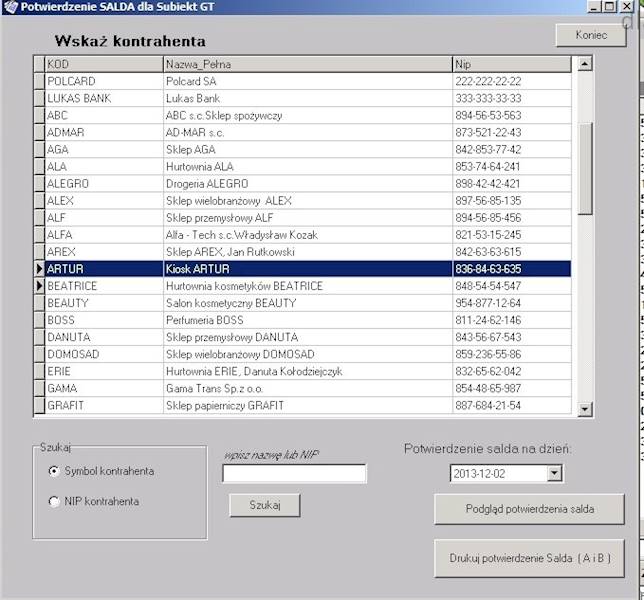Select the ALA code cell

pos(104,166)
